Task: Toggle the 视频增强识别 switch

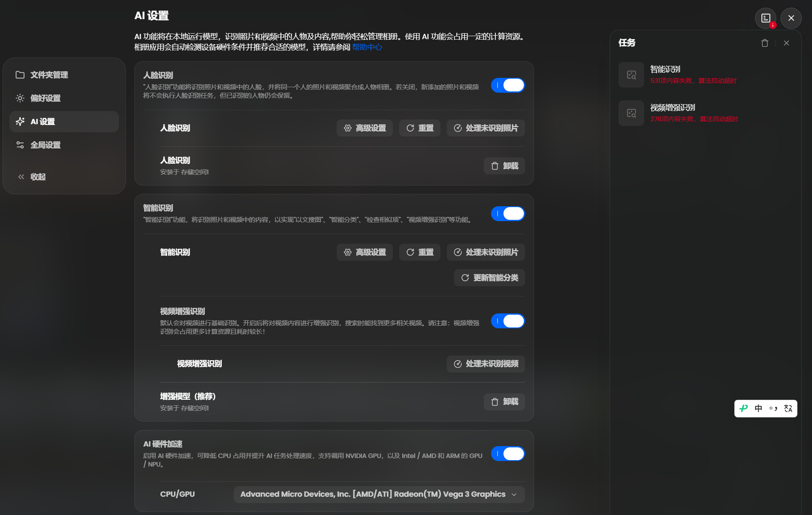Action: point(508,321)
